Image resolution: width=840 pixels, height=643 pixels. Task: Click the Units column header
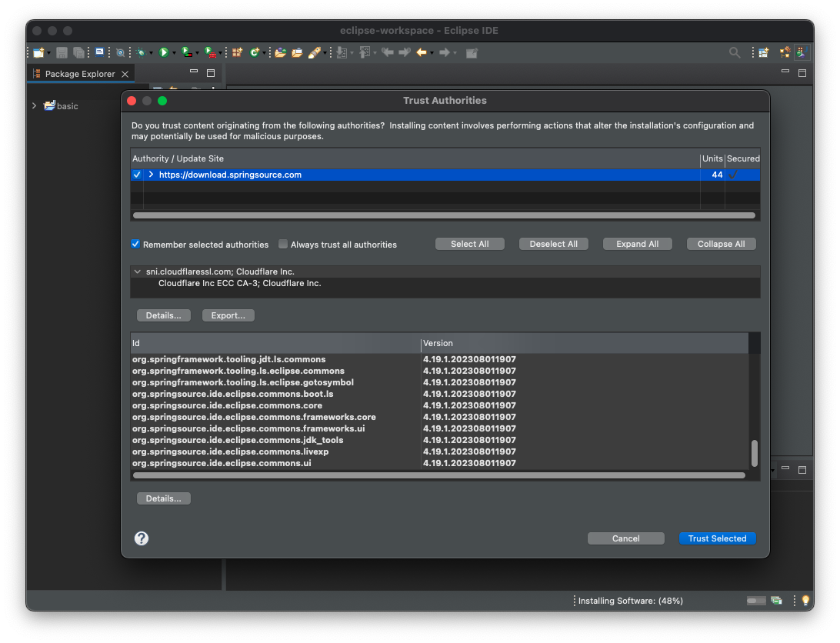[x=712, y=158]
